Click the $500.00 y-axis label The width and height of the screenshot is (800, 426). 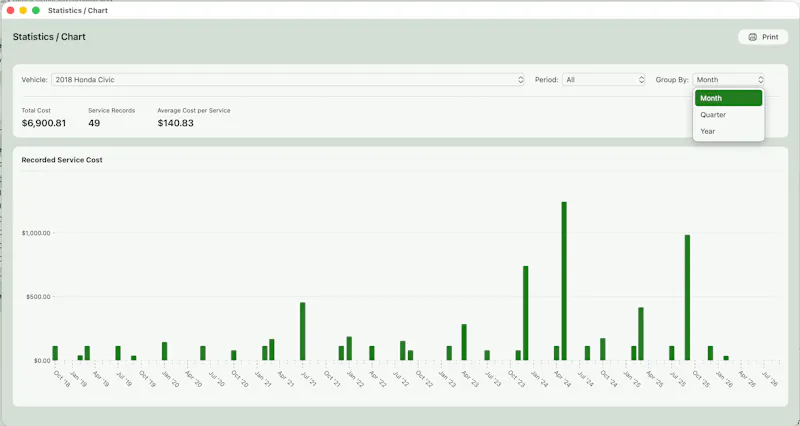pyautogui.click(x=38, y=296)
